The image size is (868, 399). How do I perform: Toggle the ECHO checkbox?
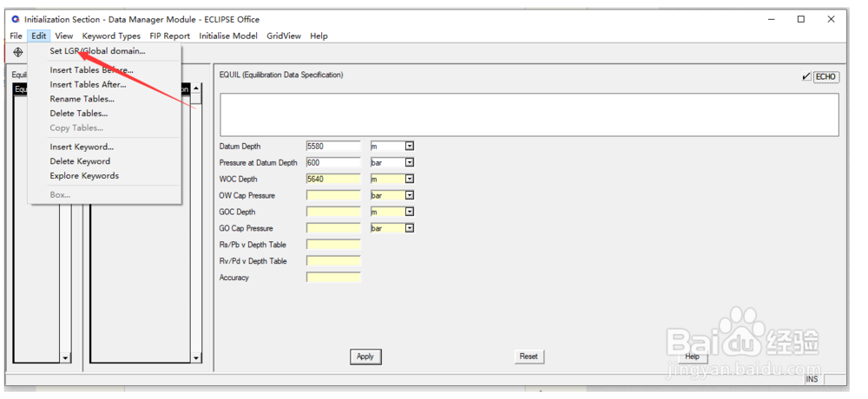point(806,77)
